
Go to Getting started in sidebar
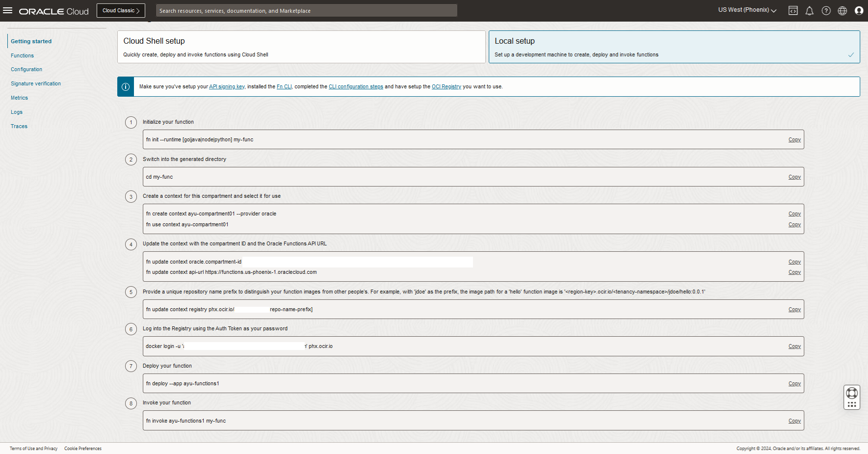click(x=31, y=42)
